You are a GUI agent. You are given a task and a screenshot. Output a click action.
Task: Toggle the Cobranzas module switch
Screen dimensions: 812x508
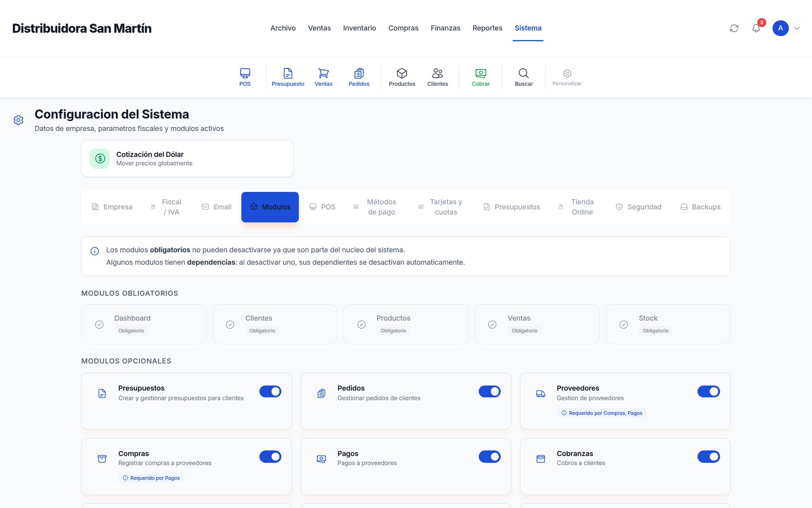click(709, 457)
